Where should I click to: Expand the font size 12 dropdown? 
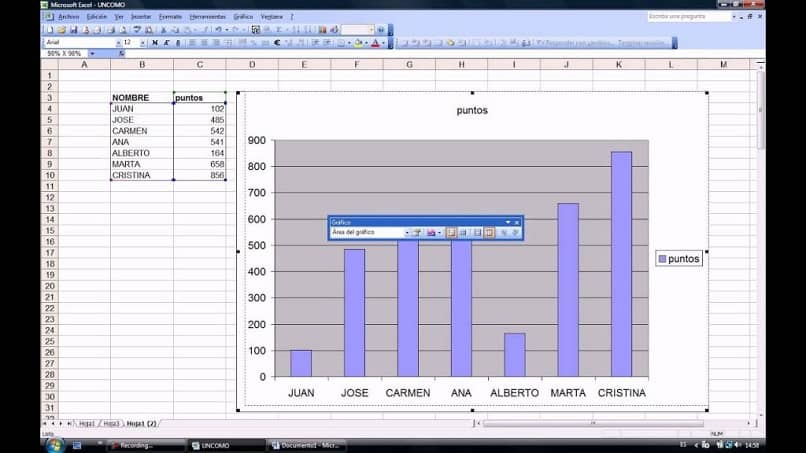142,43
